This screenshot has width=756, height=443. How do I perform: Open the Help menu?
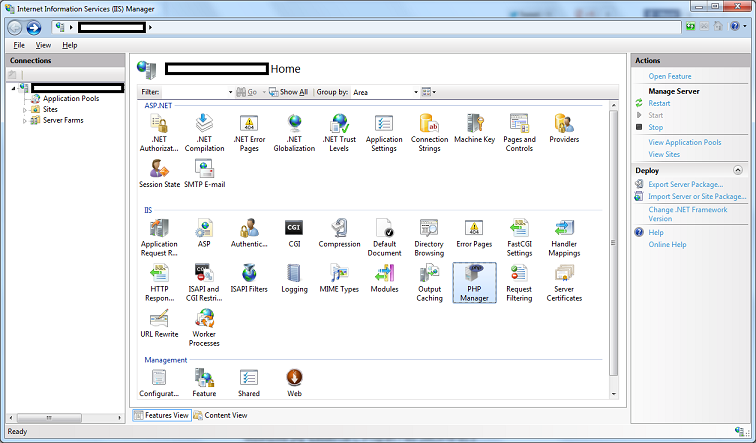point(69,45)
